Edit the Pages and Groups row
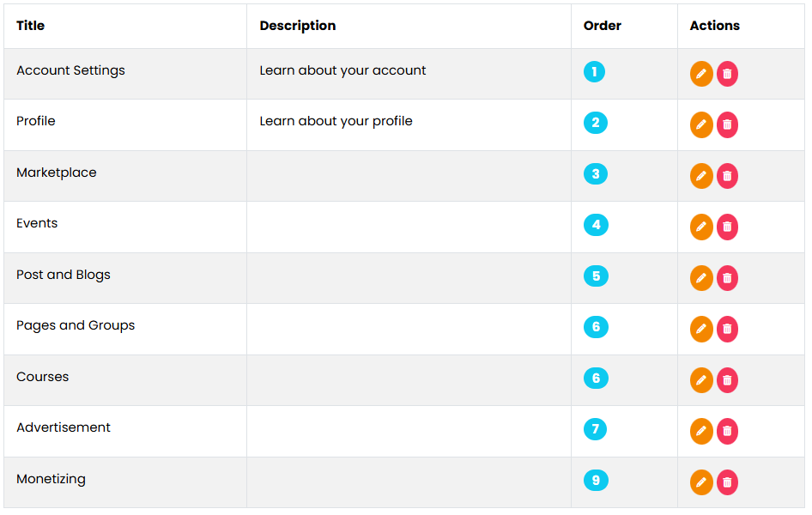Screen dimensions: 812x515 (x=701, y=329)
